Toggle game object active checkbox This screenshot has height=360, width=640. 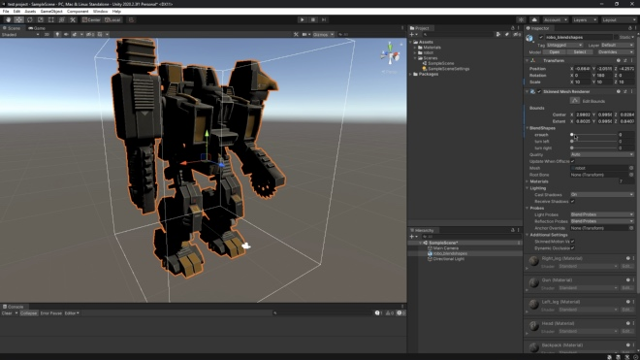pos(541,38)
